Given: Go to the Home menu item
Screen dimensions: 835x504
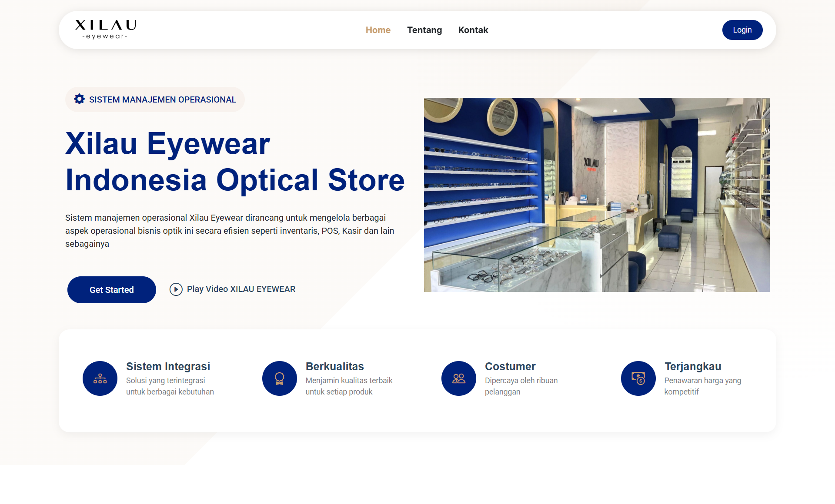Looking at the screenshot, I should click(378, 30).
